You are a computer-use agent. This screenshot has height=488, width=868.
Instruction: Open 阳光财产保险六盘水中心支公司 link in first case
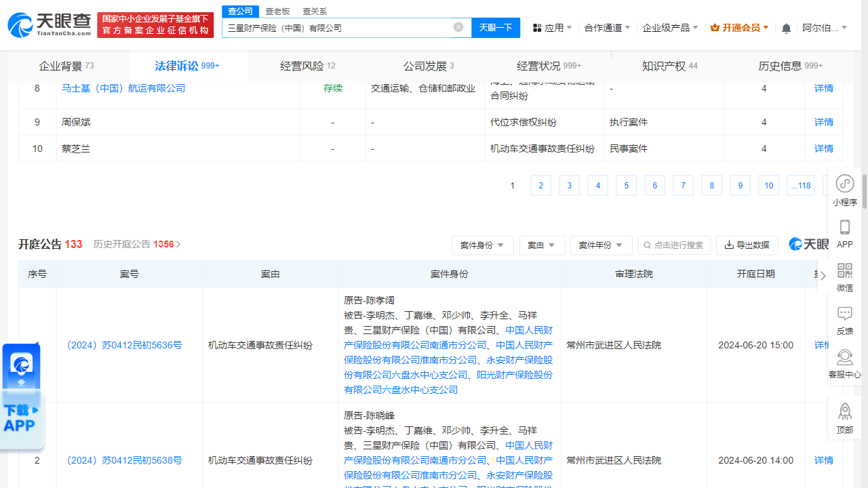pos(448,382)
